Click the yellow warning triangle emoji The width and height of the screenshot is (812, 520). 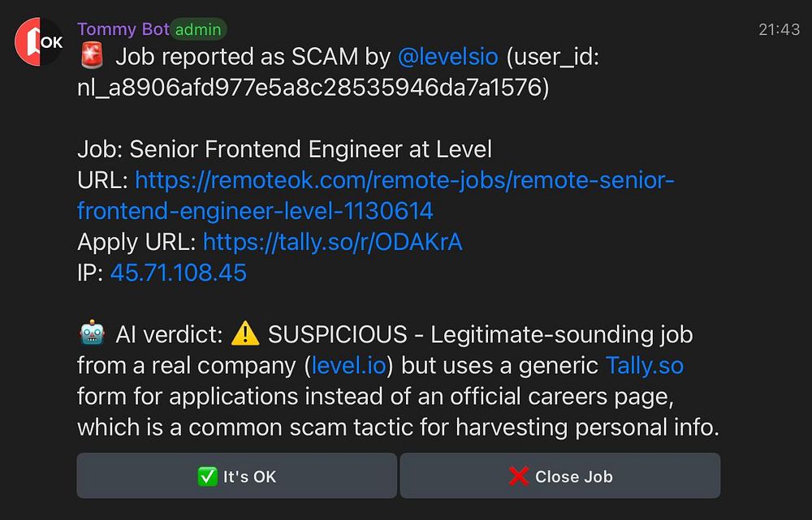pyautogui.click(x=244, y=334)
